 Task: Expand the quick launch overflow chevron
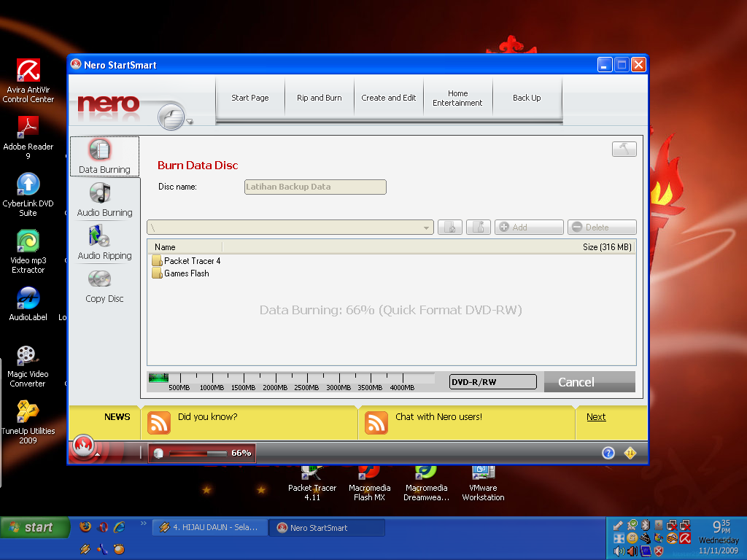point(144,524)
